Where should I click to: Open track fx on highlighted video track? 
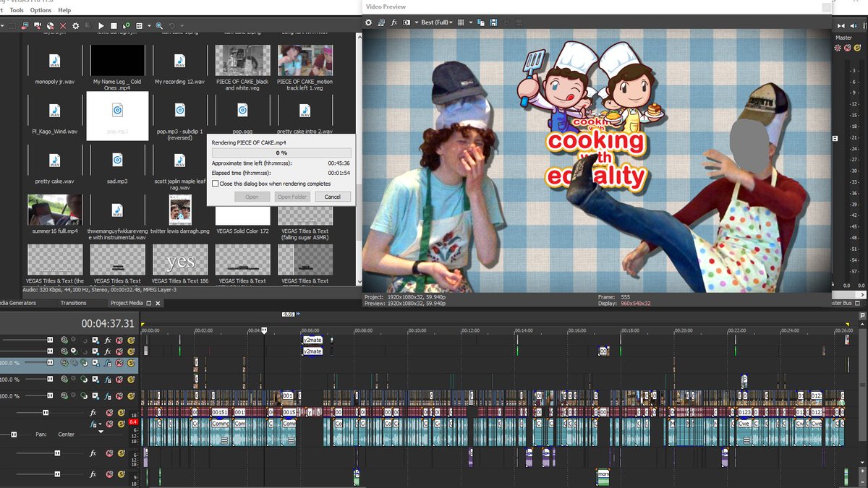(x=108, y=362)
